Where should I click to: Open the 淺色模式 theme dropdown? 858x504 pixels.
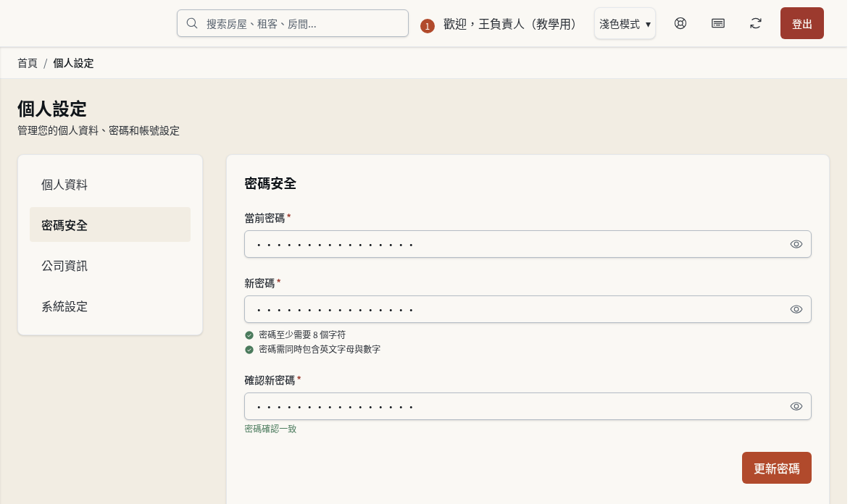(x=625, y=23)
